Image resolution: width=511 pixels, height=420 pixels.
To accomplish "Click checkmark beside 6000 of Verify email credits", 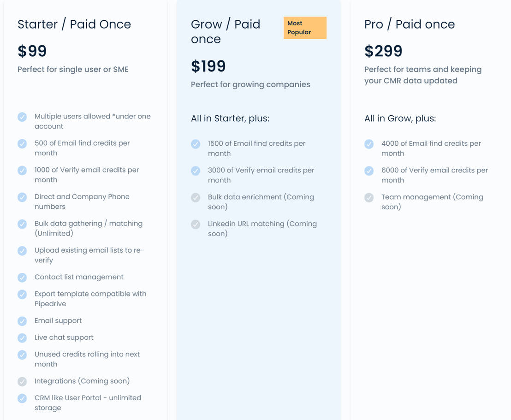I will [x=369, y=171].
